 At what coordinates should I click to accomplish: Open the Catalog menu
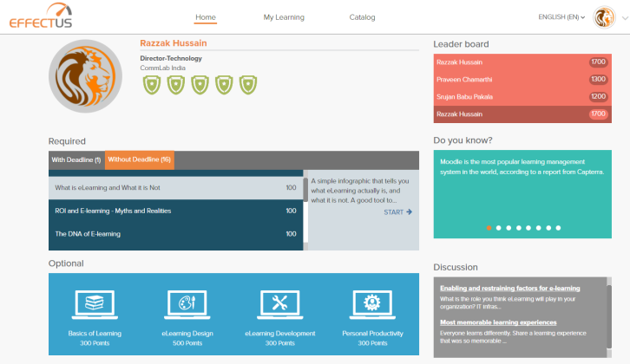click(x=362, y=17)
